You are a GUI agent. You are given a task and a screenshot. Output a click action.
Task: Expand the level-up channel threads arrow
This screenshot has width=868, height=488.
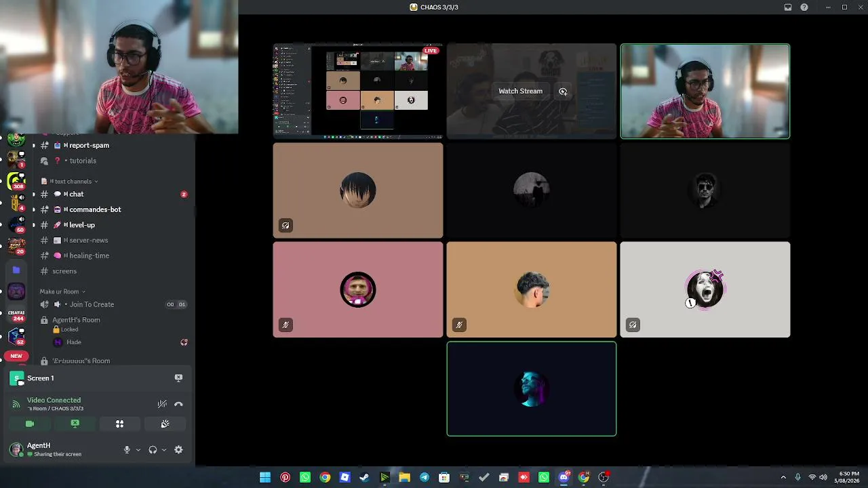coord(33,225)
